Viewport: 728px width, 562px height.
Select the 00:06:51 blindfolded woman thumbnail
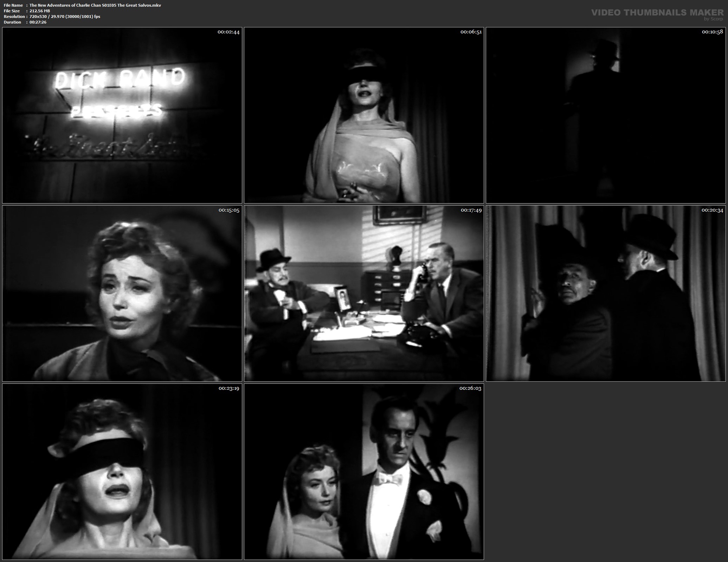[364, 115]
